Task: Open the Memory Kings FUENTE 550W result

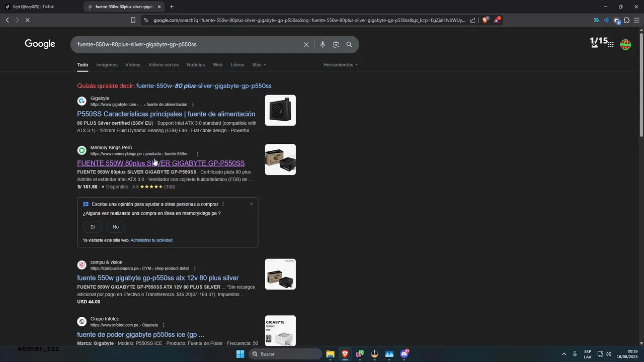Action: (x=161, y=163)
